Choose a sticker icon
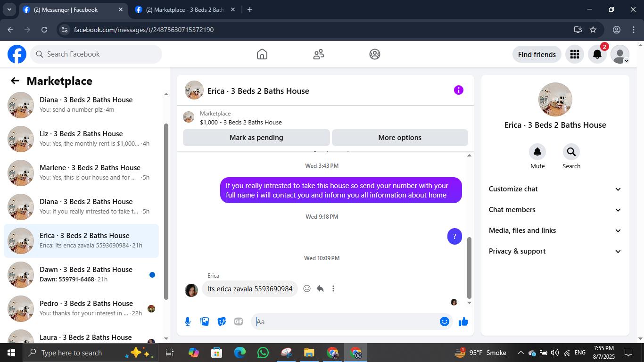This screenshot has width=644, height=362. click(x=222, y=321)
